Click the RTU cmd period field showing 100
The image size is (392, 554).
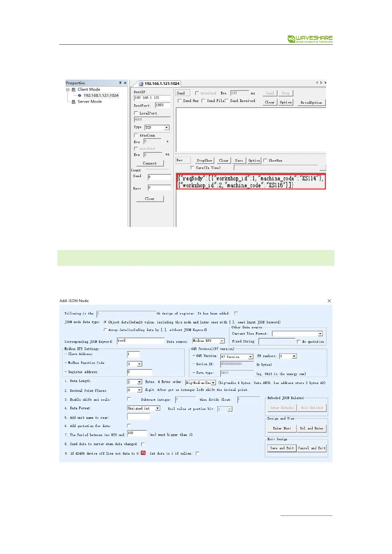click(137, 434)
